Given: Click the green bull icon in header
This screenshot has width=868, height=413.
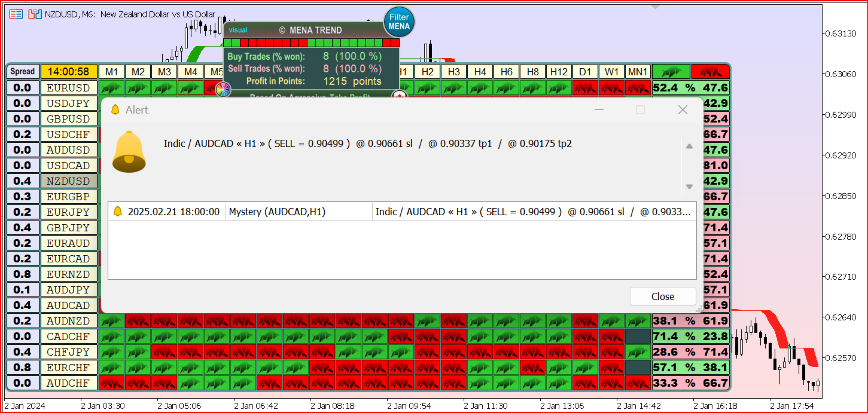Looking at the screenshot, I should pos(671,72).
